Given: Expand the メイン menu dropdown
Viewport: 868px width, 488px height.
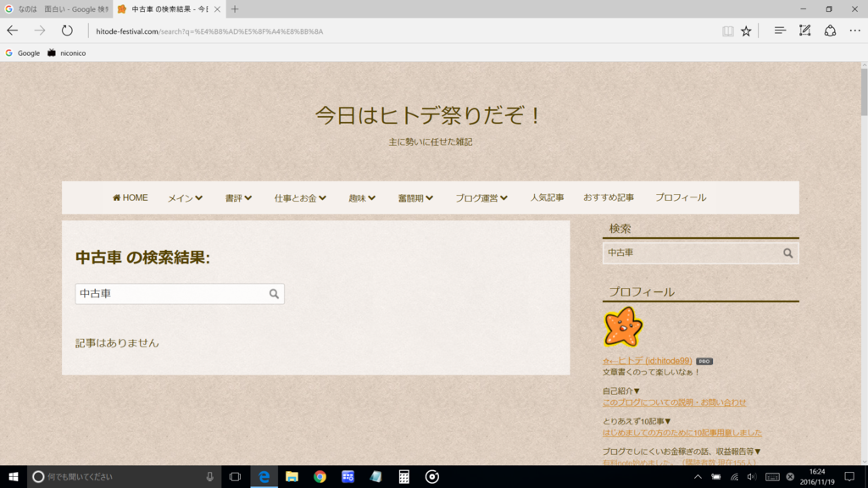Looking at the screenshot, I should pos(185,198).
